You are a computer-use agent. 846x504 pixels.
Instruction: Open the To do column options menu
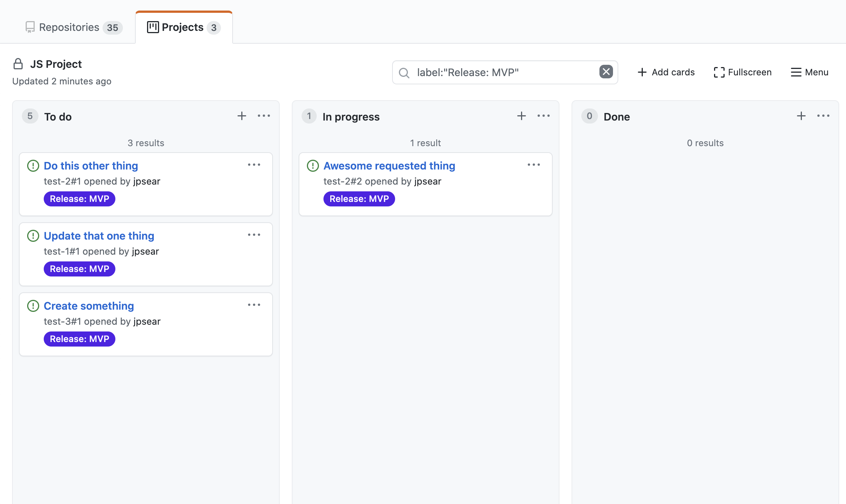[x=264, y=116]
